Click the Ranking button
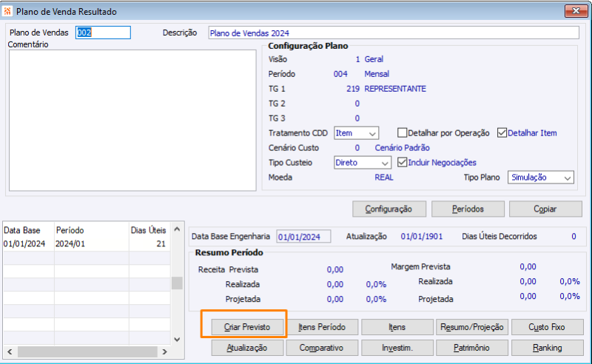The height and width of the screenshot is (364, 592). [x=547, y=348]
